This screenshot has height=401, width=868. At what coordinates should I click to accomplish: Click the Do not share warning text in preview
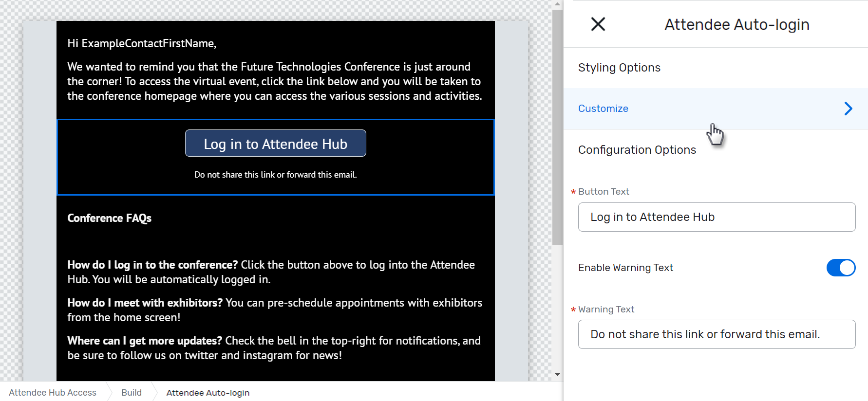275,174
